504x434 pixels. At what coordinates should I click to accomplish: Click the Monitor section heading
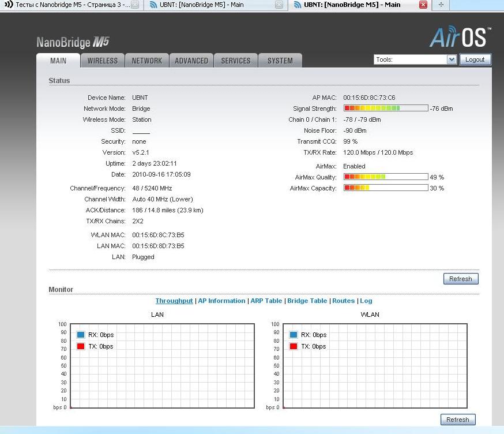coord(61,289)
